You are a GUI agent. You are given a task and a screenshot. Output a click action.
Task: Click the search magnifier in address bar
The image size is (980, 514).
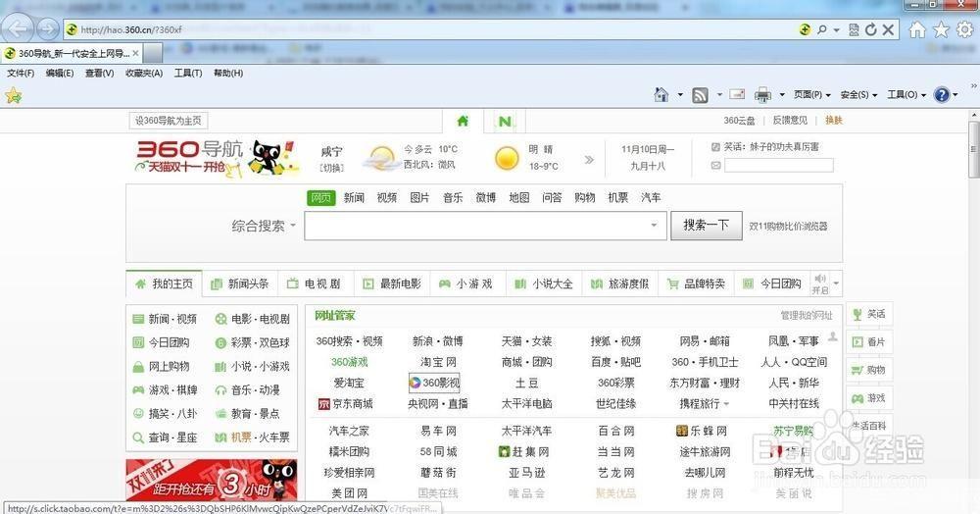822,29
